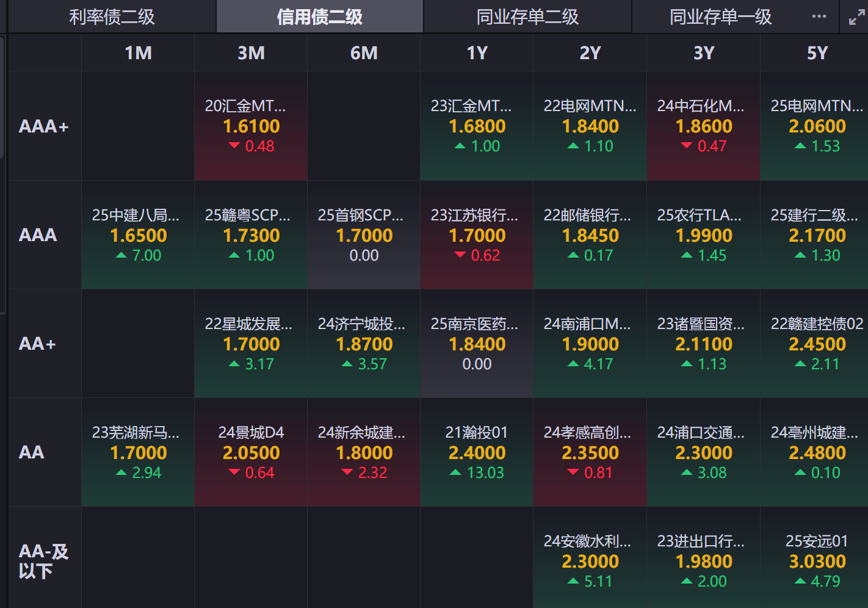The height and width of the screenshot is (608, 868).
Task: Click the 1M maturity column header
Action: pos(138,53)
